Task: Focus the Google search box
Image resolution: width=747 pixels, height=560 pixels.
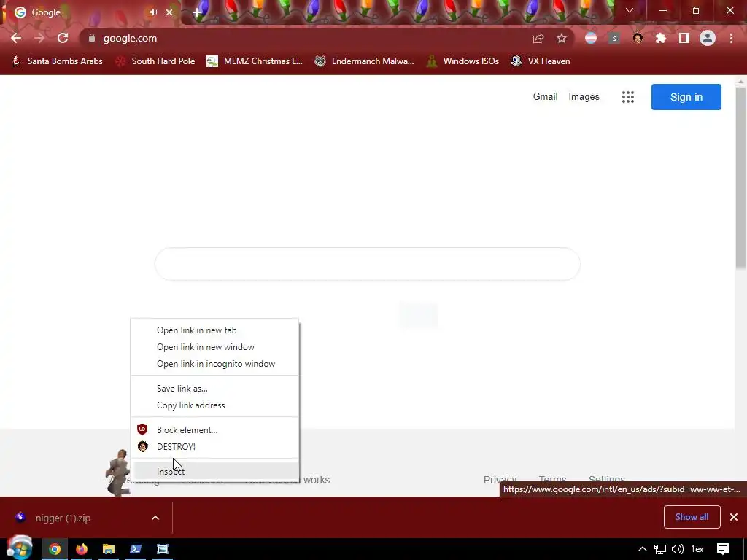Action: coord(368,264)
